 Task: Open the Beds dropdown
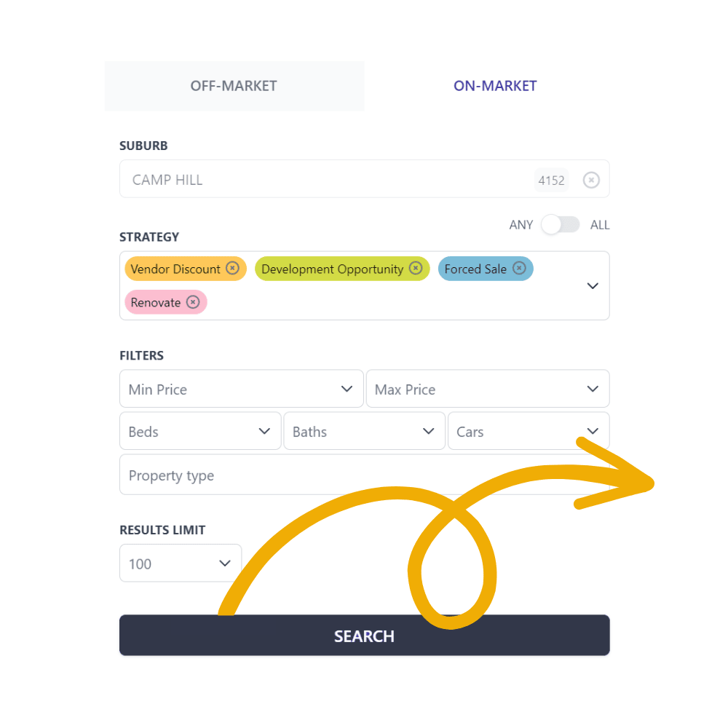201,431
